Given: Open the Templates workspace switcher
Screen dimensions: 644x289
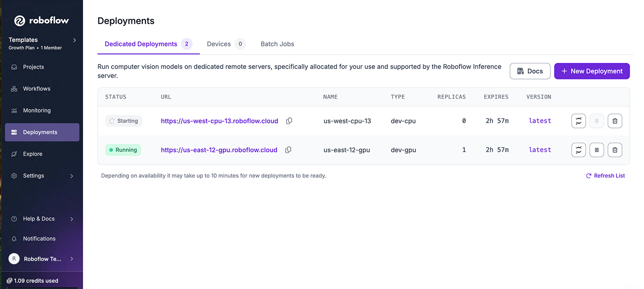Looking at the screenshot, I should [42, 43].
